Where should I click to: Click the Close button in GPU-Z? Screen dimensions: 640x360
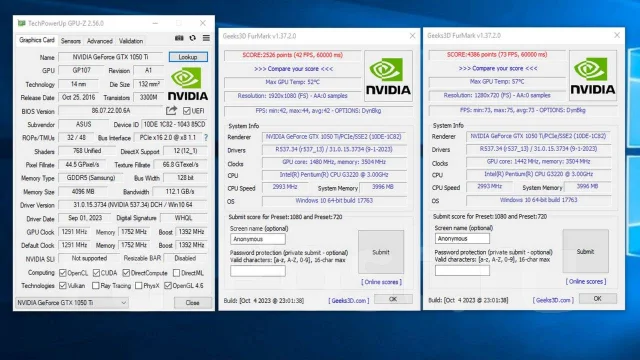[192, 302]
